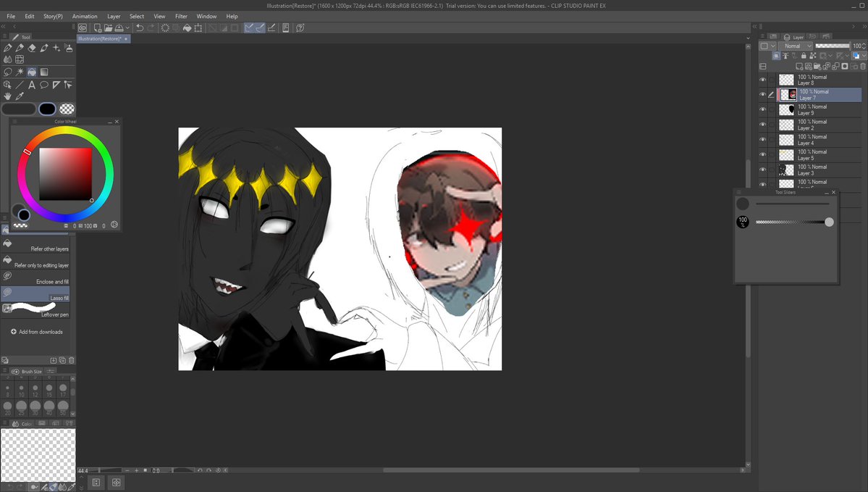
Task: Toggle Snap to ruler in command bar
Action: [x=248, y=28]
